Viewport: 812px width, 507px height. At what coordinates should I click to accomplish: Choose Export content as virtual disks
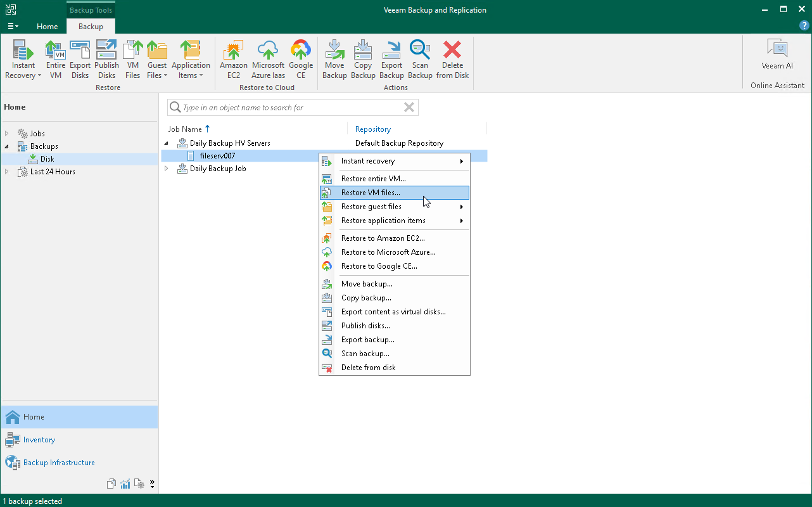coord(395,312)
